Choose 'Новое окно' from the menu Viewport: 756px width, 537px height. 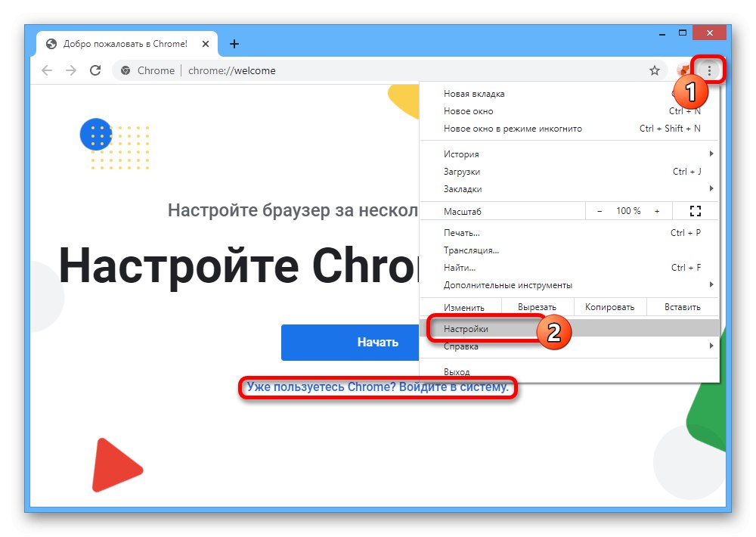pyautogui.click(x=569, y=111)
